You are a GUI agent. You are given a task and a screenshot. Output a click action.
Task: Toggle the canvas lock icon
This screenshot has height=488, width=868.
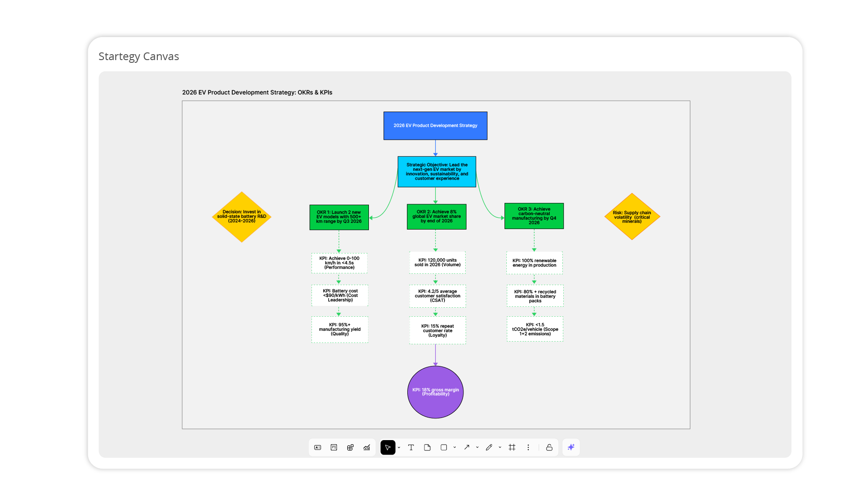tap(549, 447)
